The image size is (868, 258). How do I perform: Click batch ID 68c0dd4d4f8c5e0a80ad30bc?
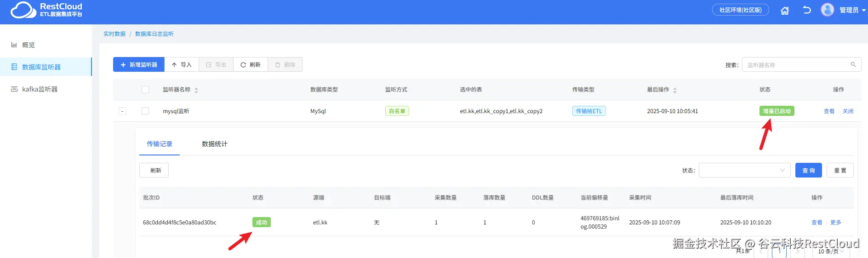[x=180, y=223]
